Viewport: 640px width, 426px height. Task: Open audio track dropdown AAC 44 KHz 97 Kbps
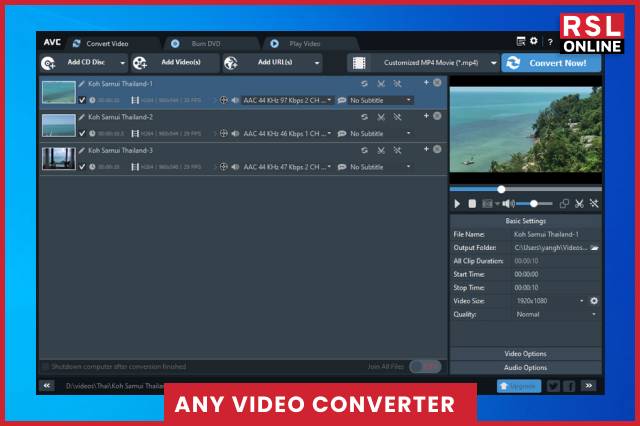click(287, 100)
